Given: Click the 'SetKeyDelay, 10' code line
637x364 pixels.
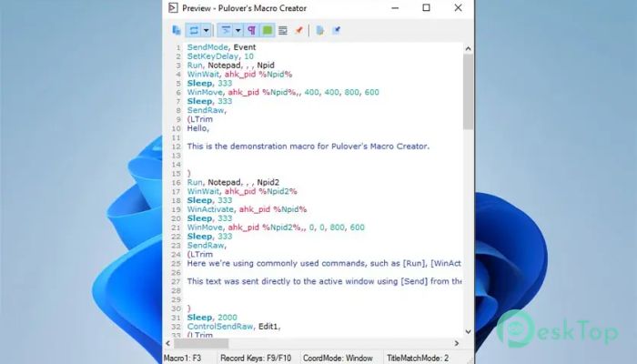Looking at the screenshot, I should [x=220, y=56].
